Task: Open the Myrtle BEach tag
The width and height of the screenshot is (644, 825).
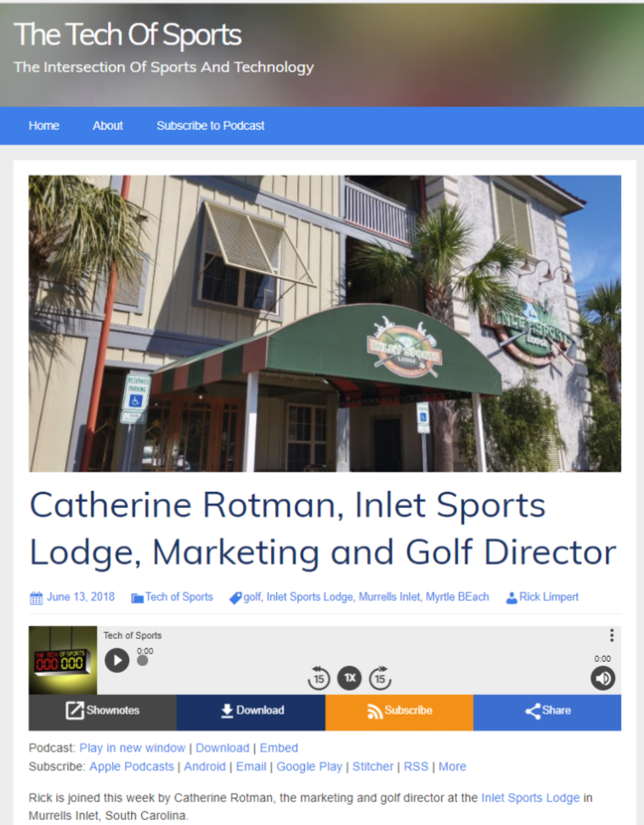Action: click(457, 597)
